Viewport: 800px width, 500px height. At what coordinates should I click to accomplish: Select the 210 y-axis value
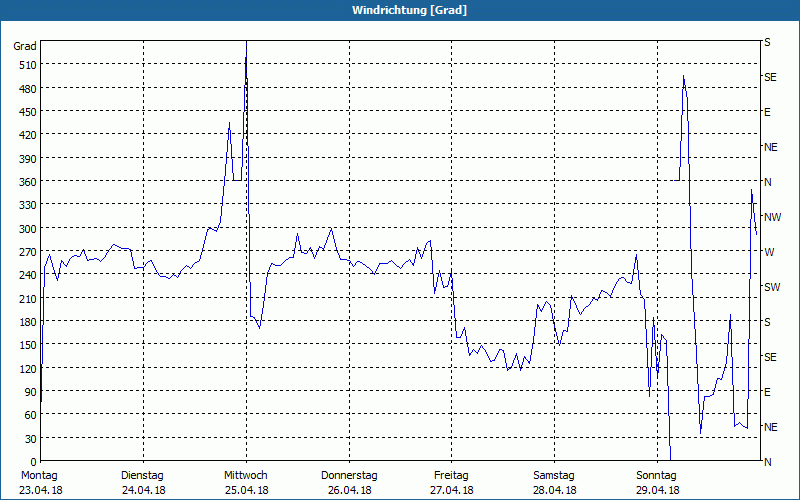[28, 298]
